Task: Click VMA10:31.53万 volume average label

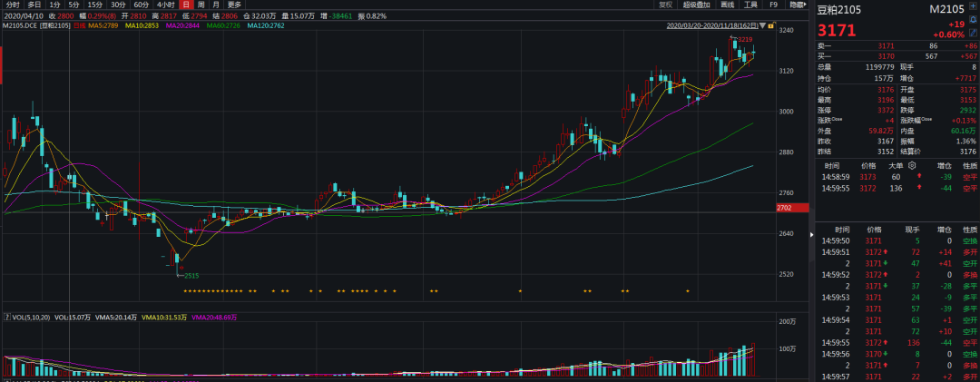Action: [x=164, y=318]
